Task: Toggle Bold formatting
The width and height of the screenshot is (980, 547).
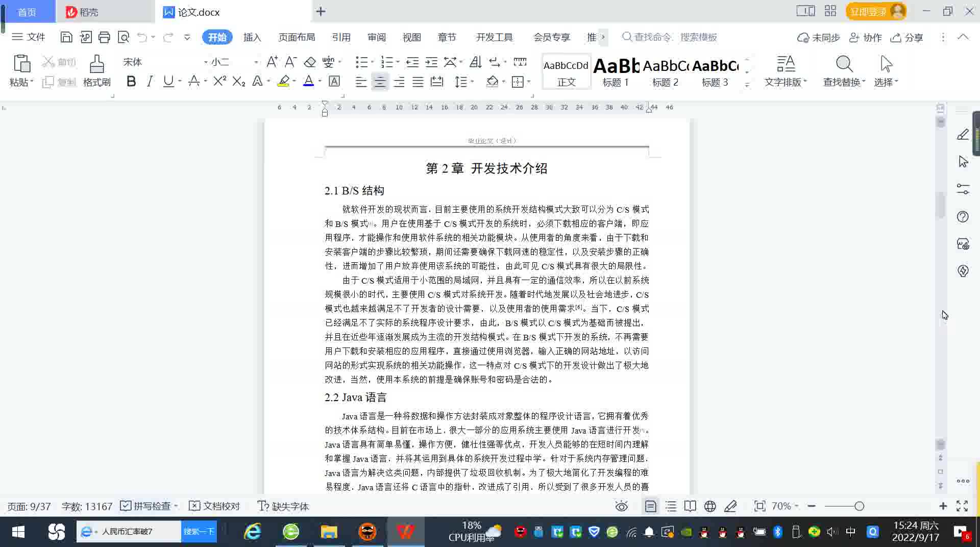Action: click(131, 82)
